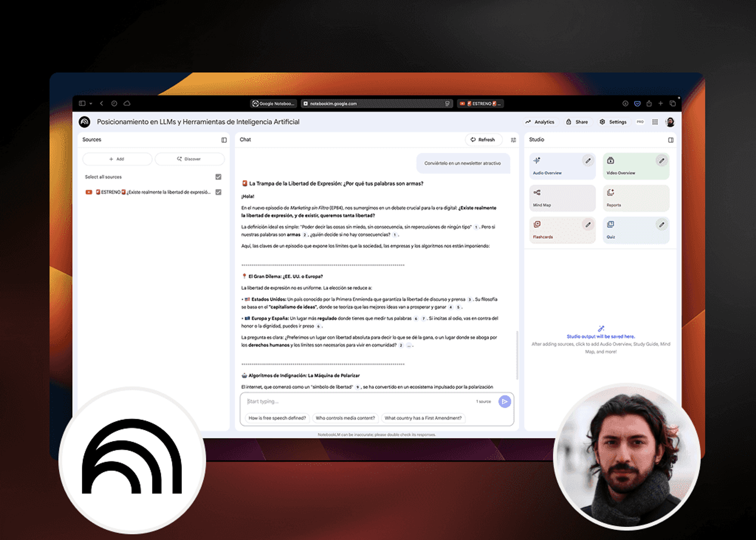Generate a Quiz
756x540 pixels.
click(x=636, y=230)
